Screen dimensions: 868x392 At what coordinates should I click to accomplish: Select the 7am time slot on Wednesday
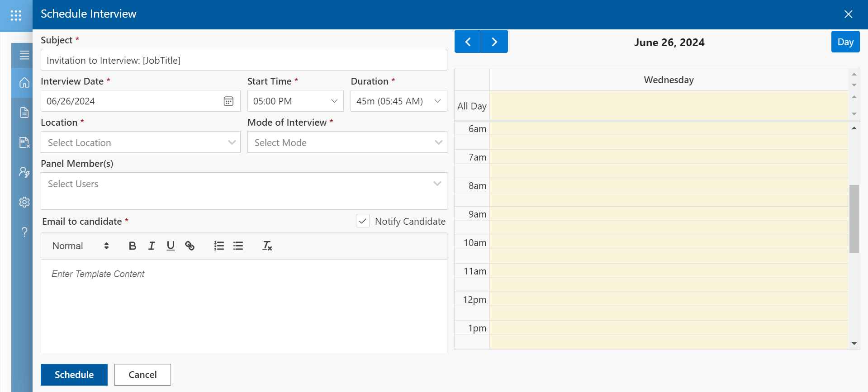click(669, 157)
